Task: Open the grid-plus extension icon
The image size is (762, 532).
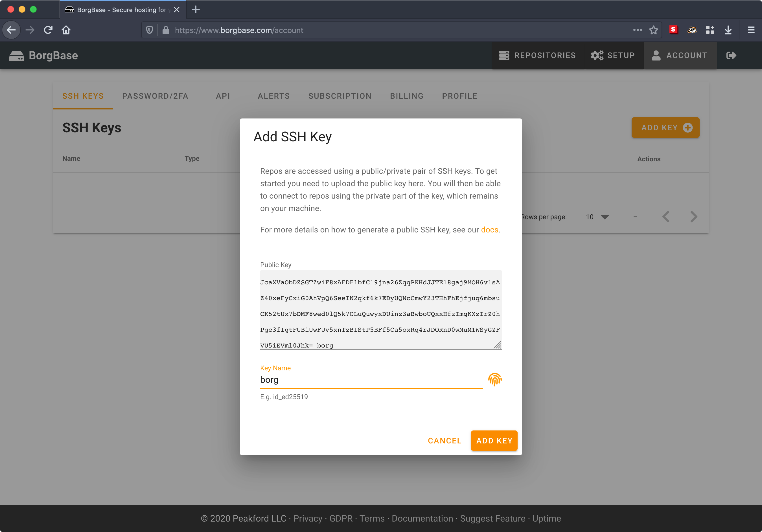Action: point(710,30)
